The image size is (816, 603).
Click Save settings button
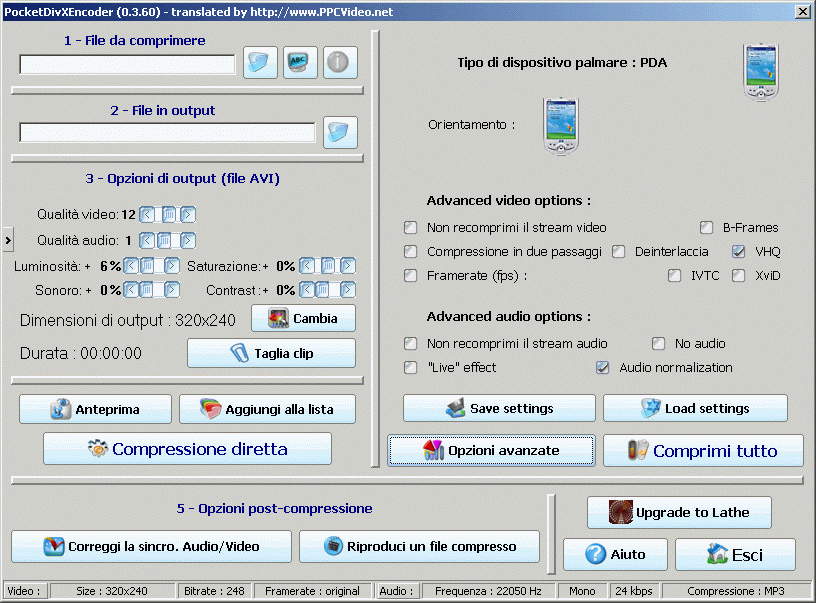(499, 408)
